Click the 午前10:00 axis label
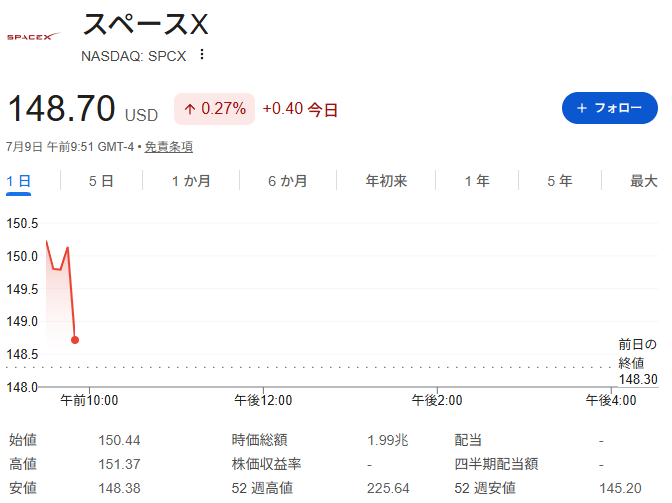The height and width of the screenshot is (503, 672). [89, 401]
